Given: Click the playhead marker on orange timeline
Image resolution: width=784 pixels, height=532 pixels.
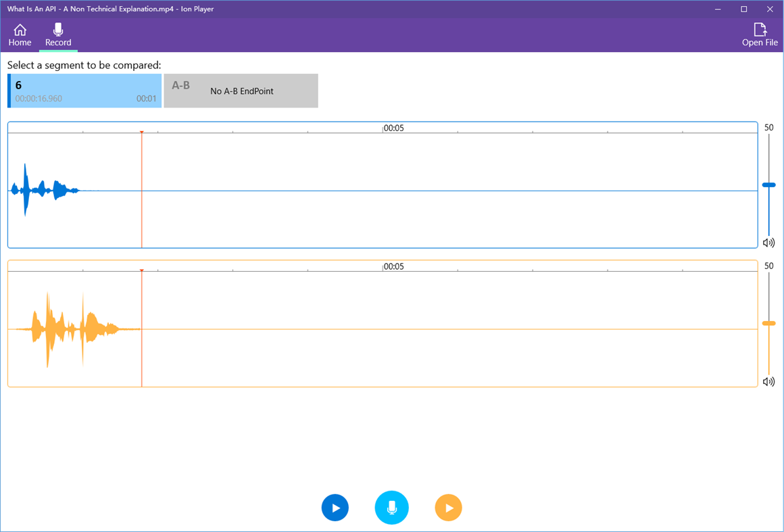Looking at the screenshot, I should [141, 270].
